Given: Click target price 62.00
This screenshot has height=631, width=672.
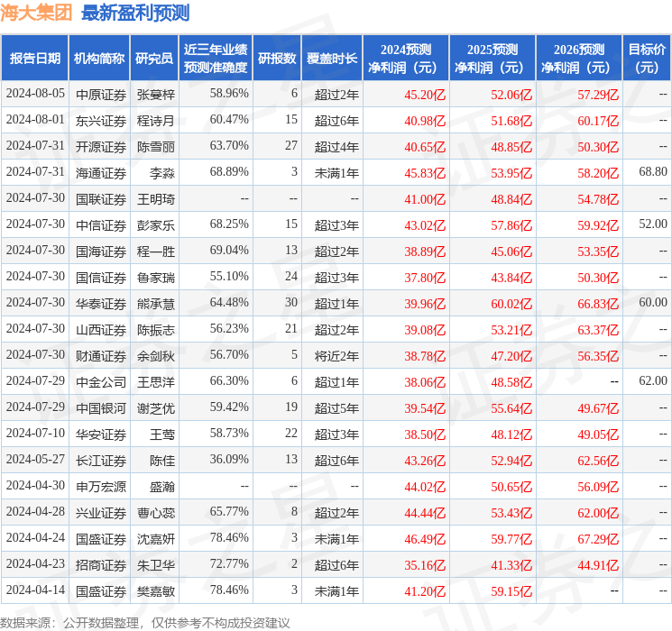Looking at the screenshot, I should (x=653, y=380).
